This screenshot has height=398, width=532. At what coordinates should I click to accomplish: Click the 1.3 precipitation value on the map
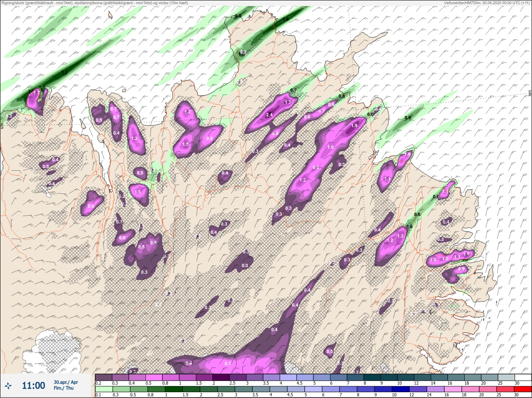401,236
